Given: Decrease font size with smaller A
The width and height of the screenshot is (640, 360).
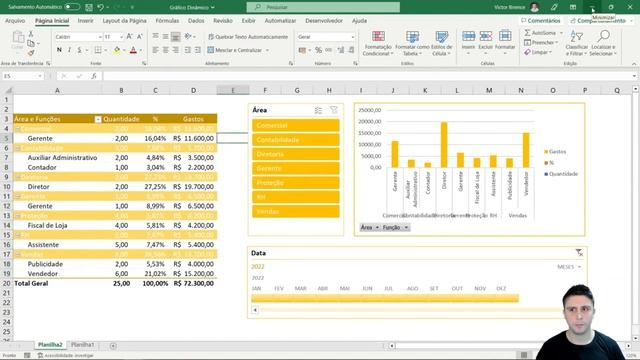Looking at the screenshot, I should click(x=140, y=37).
